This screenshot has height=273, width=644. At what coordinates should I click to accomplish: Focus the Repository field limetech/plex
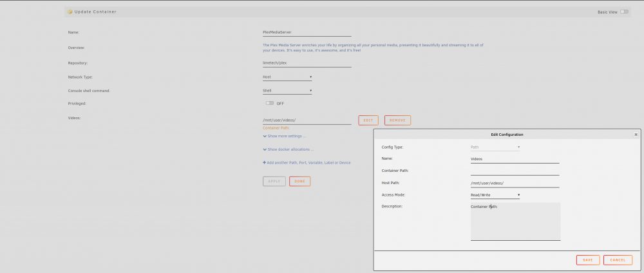[307, 63]
